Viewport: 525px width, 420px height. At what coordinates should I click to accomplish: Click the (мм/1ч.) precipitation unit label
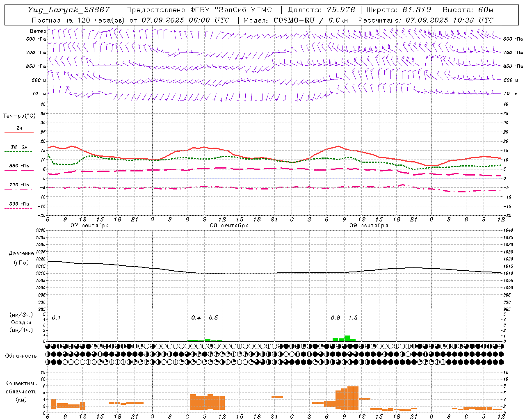click(x=21, y=330)
